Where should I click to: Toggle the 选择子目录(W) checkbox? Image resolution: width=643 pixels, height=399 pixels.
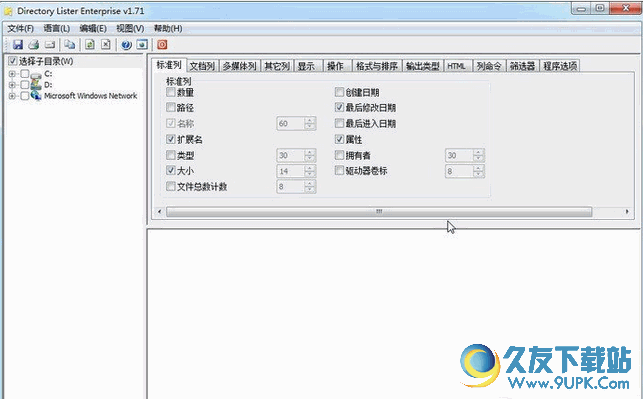12,61
